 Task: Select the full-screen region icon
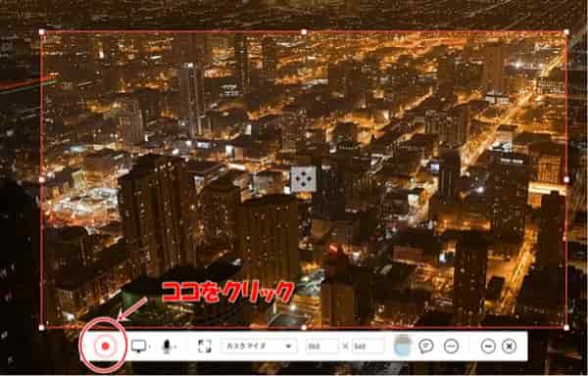coord(205,346)
